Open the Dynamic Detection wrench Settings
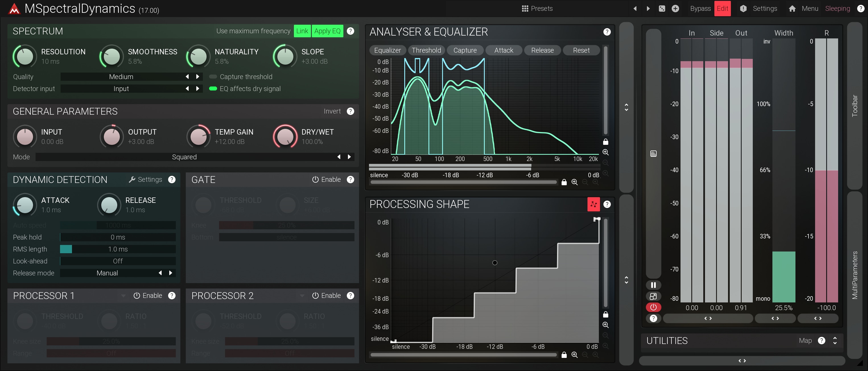This screenshot has width=868, height=371. pos(146,180)
